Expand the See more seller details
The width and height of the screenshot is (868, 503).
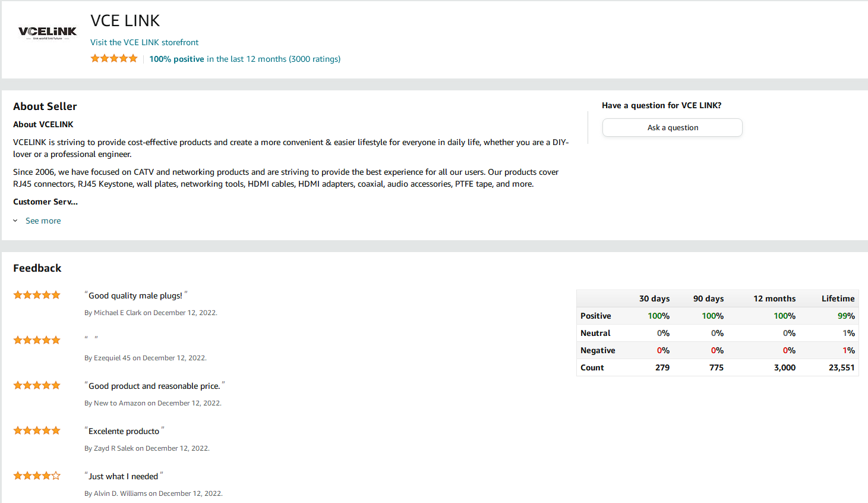tap(43, 221)
